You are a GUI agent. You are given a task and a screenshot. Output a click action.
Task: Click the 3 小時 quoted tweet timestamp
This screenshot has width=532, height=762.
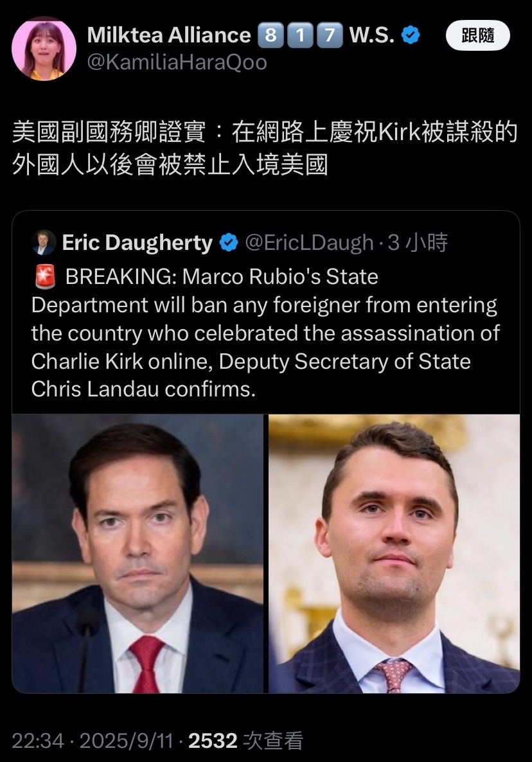[x=418, y=242]
